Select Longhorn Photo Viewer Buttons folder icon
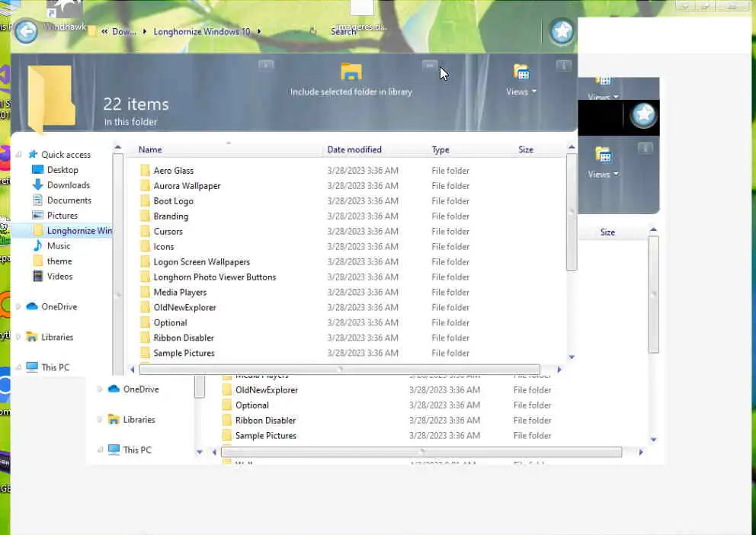Viewport: 756px width, 535px height. point(145,277)
